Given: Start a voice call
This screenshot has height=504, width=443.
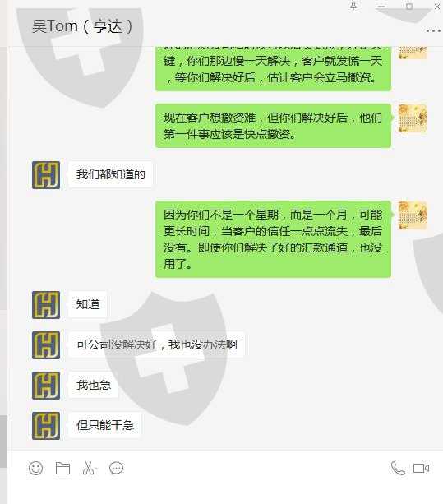Looking at the screenshot, I should pos(398,468).
